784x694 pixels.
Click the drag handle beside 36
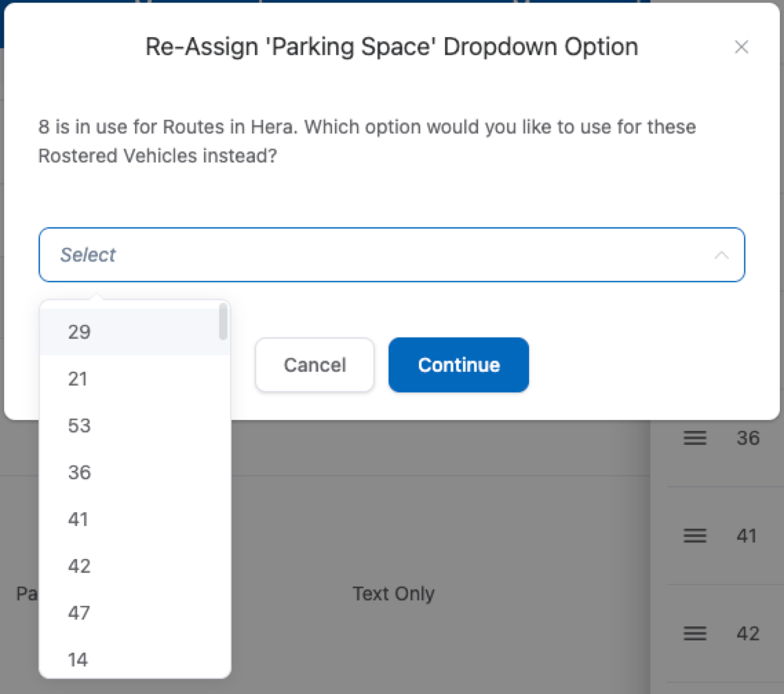click(x=694, y=438)
